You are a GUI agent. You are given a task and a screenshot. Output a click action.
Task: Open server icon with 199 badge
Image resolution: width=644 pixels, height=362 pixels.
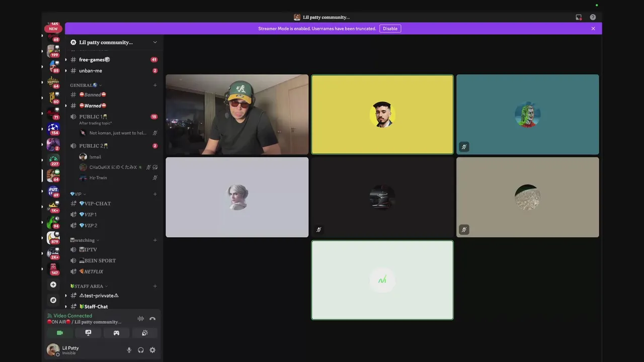tap(53, 51)
